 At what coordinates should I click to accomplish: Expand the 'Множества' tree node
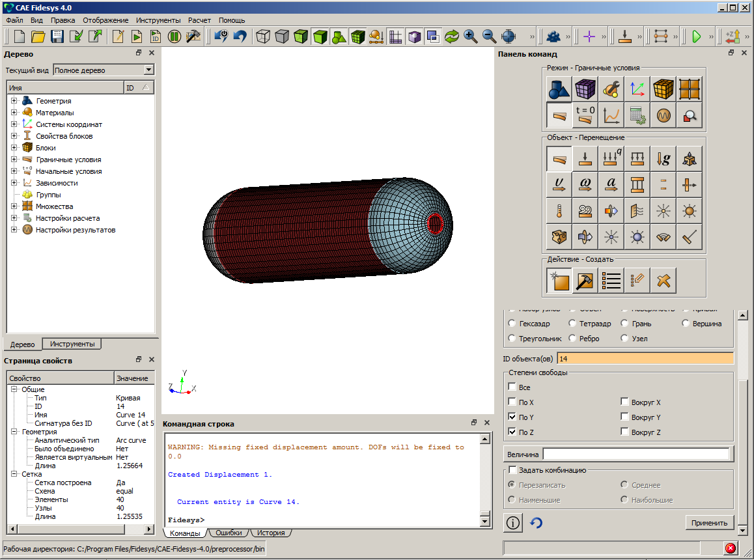[x=14, y=206]
